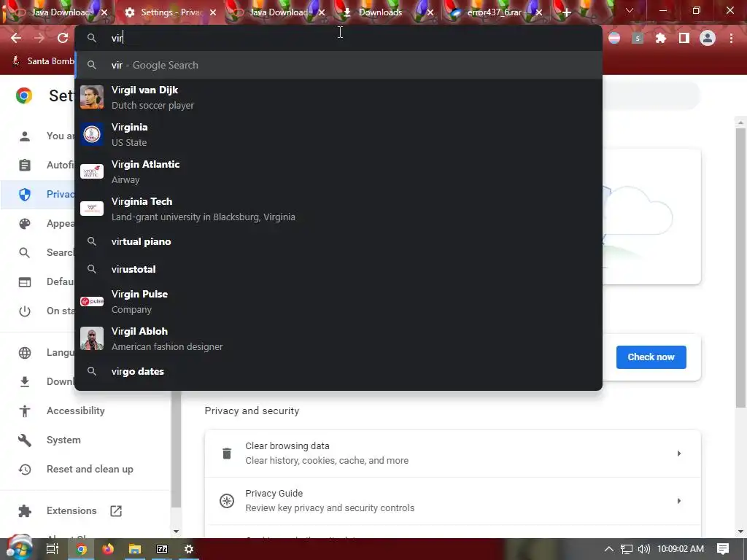Click the Downloads arrow icon in sidebar

coord(25,382)
